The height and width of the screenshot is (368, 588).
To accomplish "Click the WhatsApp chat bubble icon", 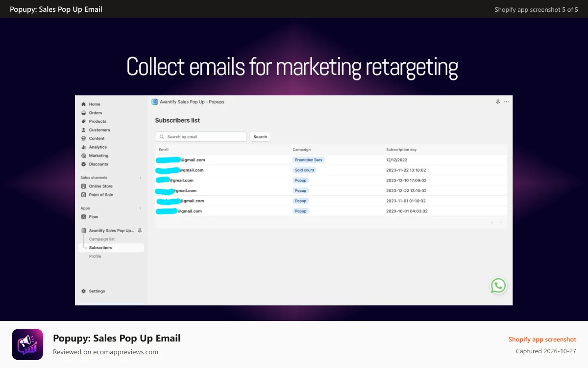I will [498, 286].
